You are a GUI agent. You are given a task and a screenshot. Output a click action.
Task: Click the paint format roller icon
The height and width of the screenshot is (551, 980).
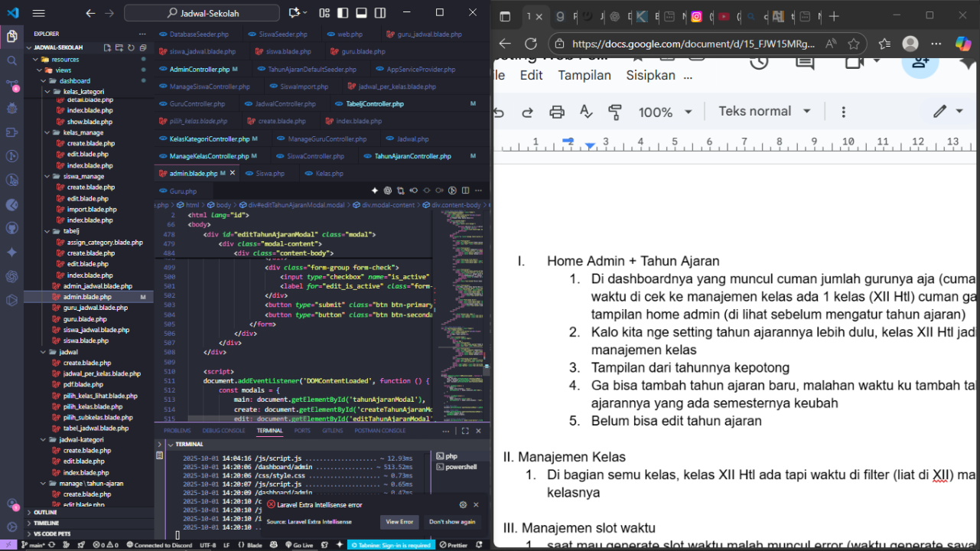pos(615,112)
